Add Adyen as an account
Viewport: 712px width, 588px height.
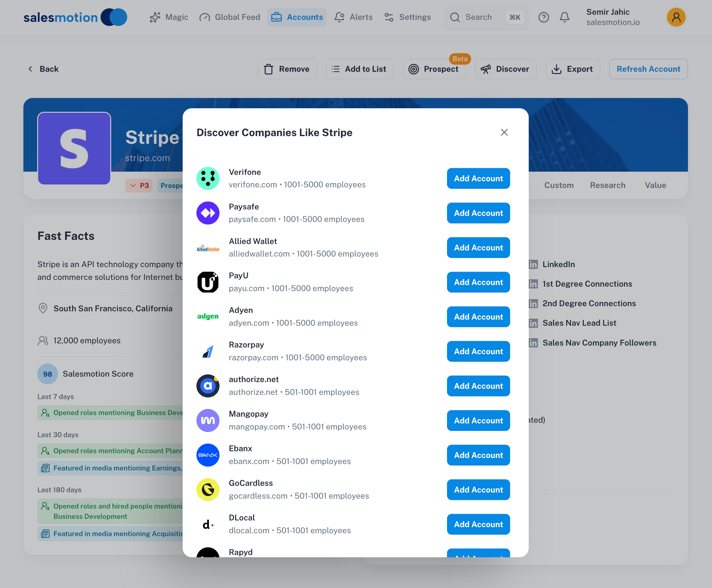pos(478,317)
